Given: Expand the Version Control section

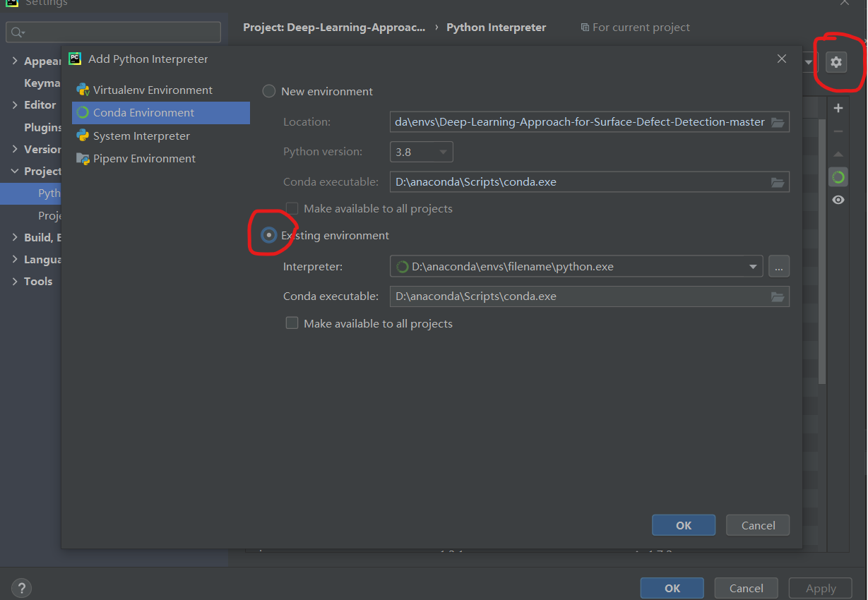Looking at the screenshot, I should pos(15,149).
